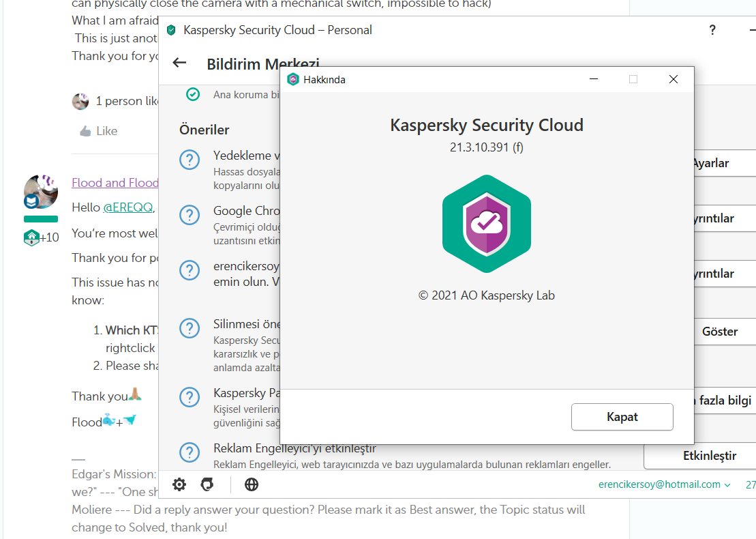Open help question mark in Kaspersky title bar
This screenshot has height=539, width=756.
[712, 31]
